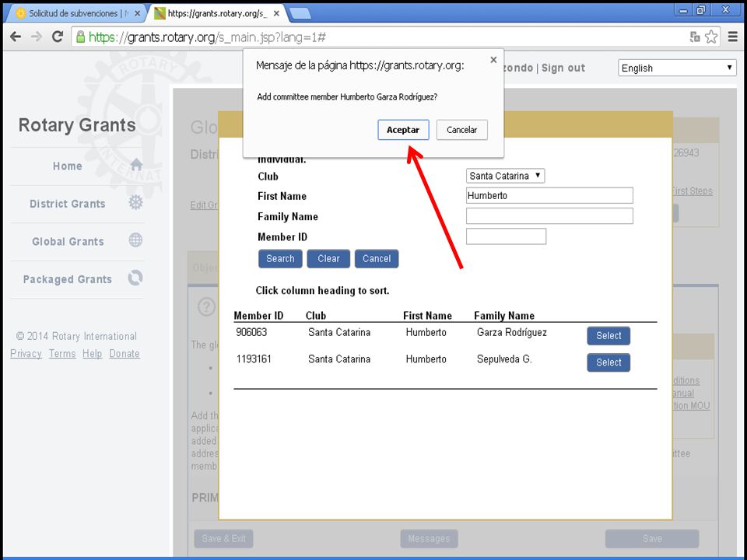Viewport: 747px width, 560px height.
Task: Open the Donate footer link
Action: click(x=124, y=353)
